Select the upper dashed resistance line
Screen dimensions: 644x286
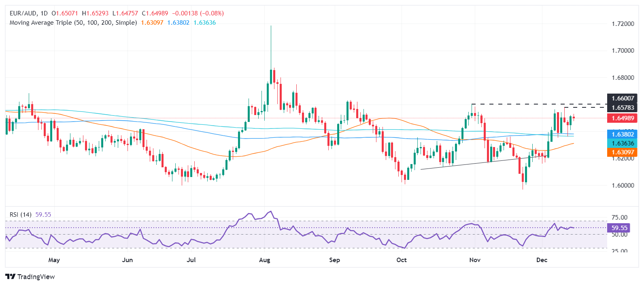538,104
